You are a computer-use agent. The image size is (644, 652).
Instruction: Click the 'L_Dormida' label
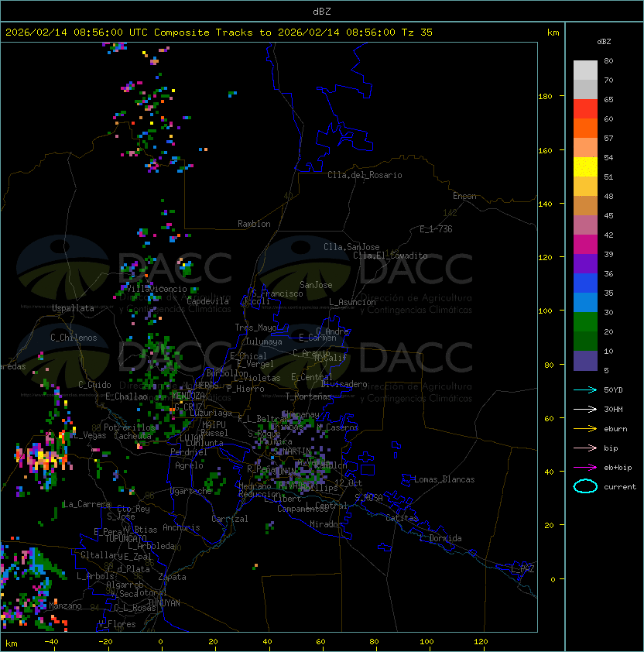coord(440,538)
